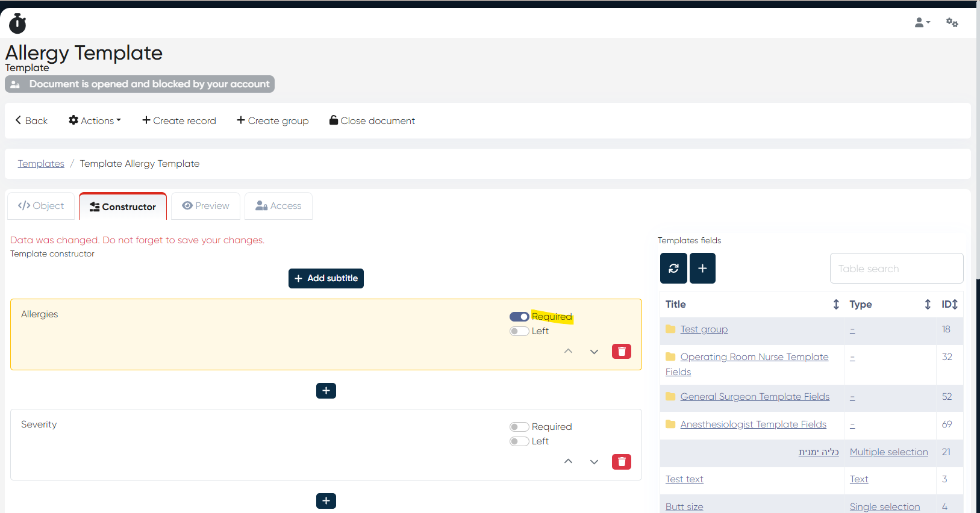980x513 pixels.
Task: Insert field below Allergies with plus button
Action: [326, 391]
